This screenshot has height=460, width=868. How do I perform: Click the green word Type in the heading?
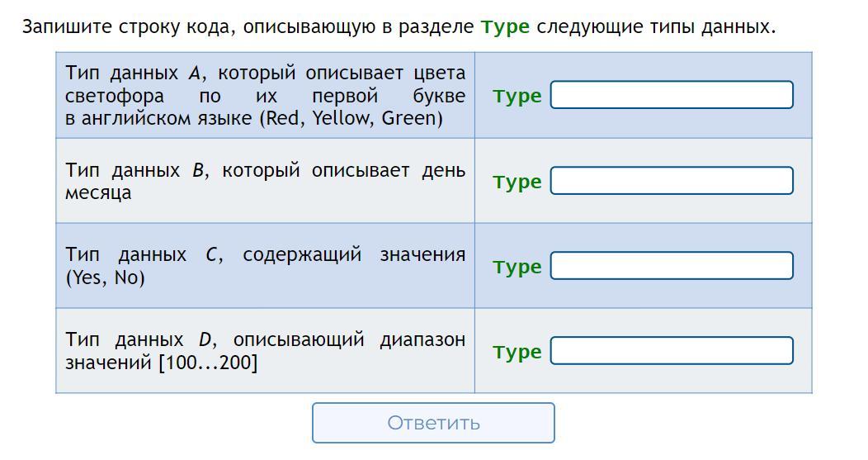click(505, 26)
